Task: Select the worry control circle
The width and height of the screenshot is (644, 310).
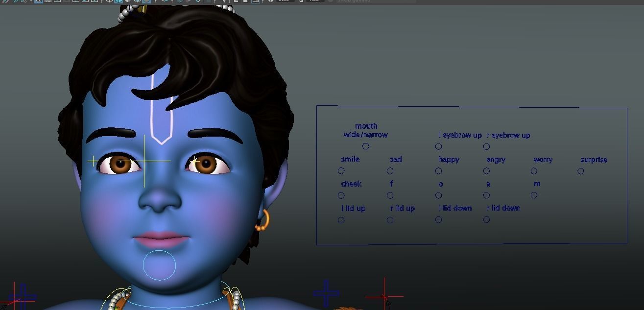Action: coord(534,171)
